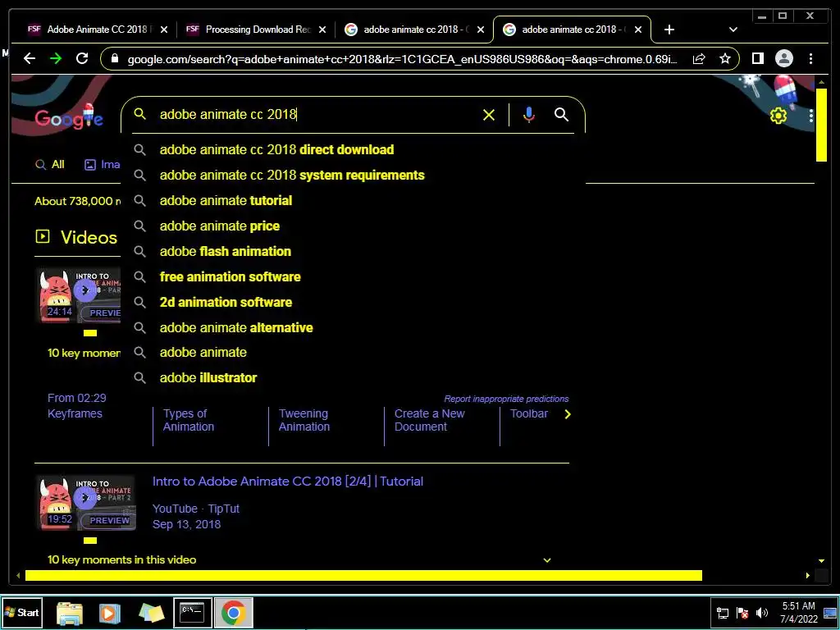Switch to first Adobe Animate CC 2018 tab
Viewport: 840px width, 630px height.
point(97,30)
